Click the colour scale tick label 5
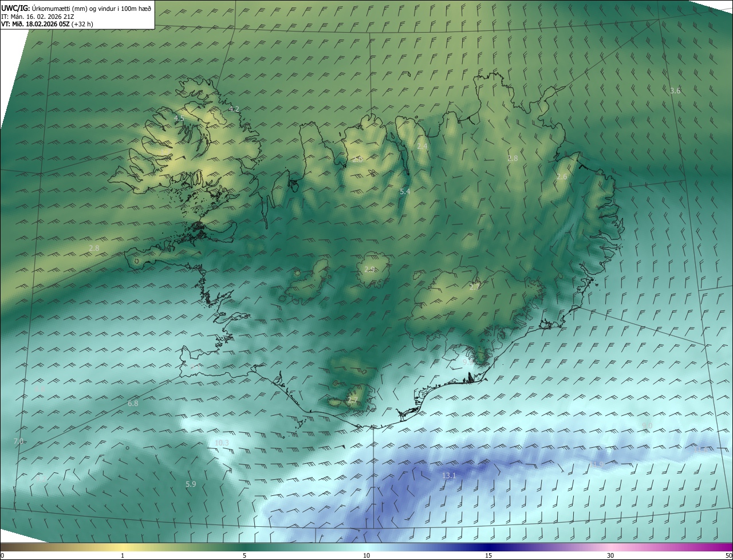Screen dimensions: 733x560 click(x=245, y=555)
